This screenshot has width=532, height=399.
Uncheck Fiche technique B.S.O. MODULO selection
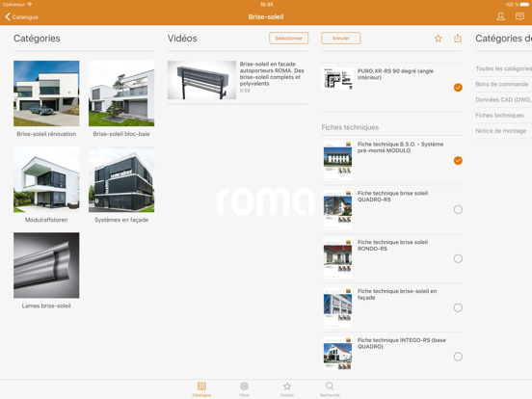click(x=458, y=161)
